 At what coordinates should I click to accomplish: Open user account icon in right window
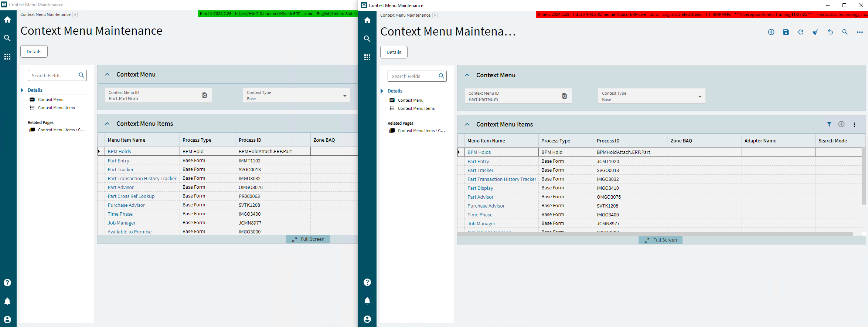[367, 319]
